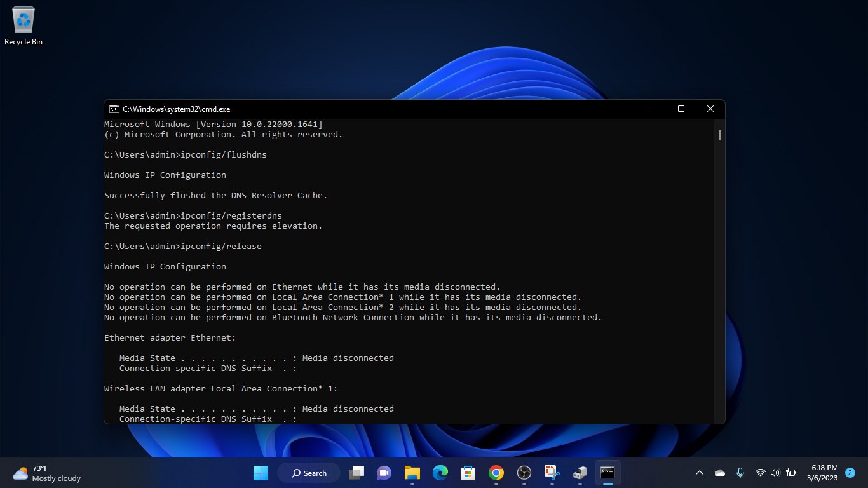Open OBS Studio from the taskbar
This screenshot has height=488, width=868.
pos(524,473)
